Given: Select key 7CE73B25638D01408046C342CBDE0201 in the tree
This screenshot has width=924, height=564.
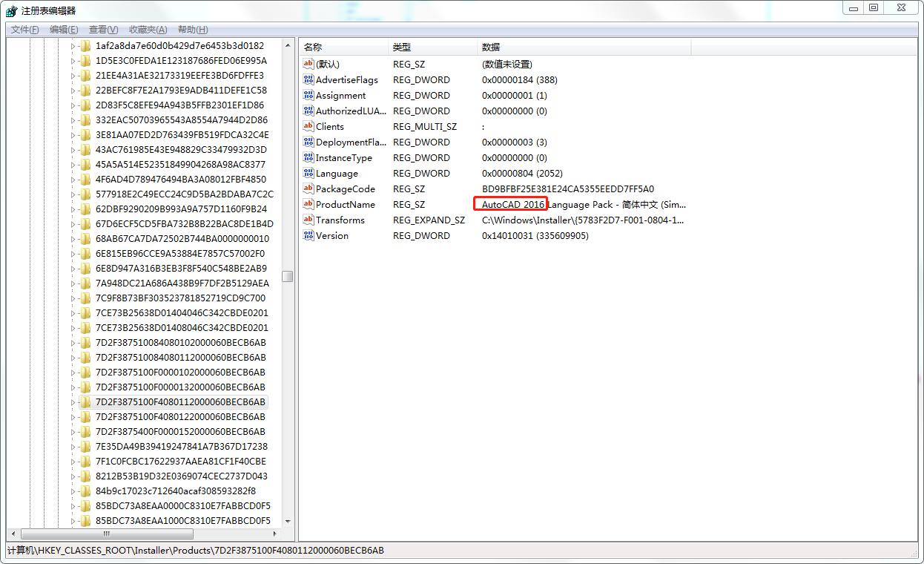Looking at the screenshot, I should [x=182, y=328].
